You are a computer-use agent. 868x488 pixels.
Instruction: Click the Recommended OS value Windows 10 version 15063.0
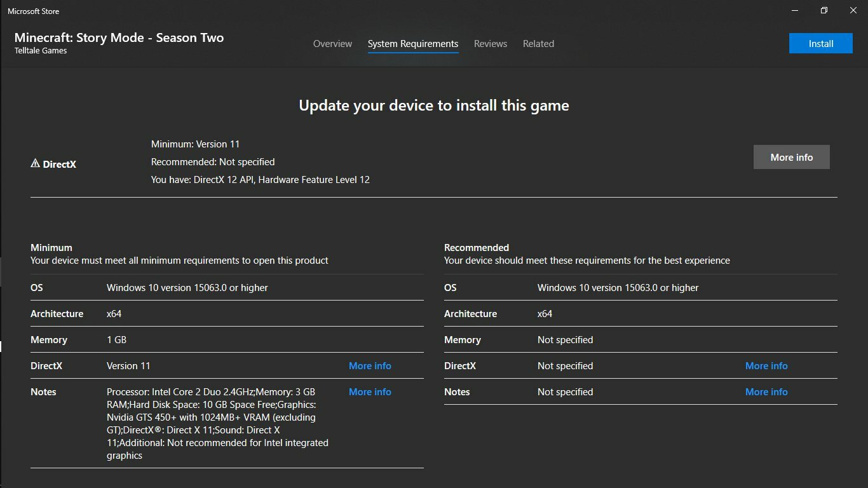(x=618, y=288)
